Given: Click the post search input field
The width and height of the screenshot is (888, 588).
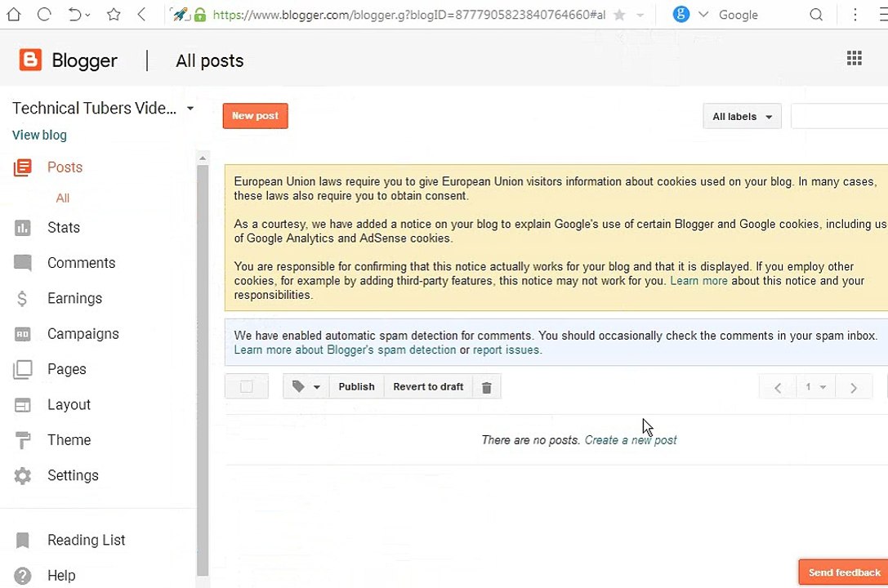Looking at the screenshot, I should click(839, 117).
